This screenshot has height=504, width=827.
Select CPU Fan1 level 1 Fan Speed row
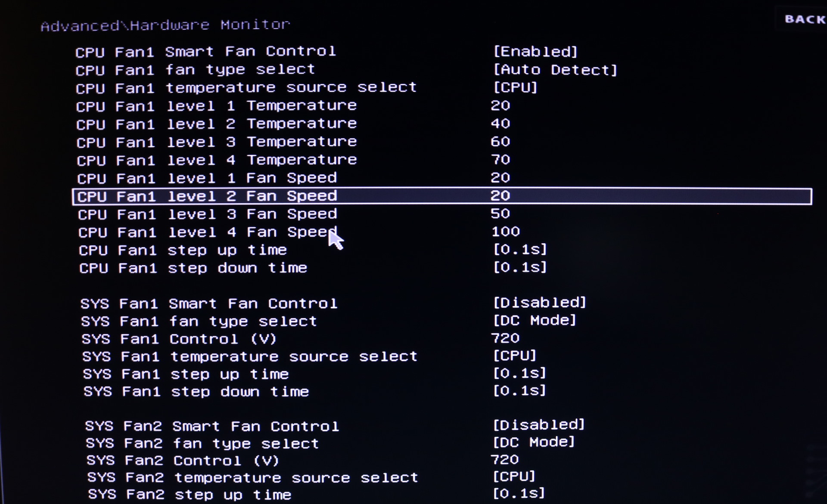[x=443, y=178]
